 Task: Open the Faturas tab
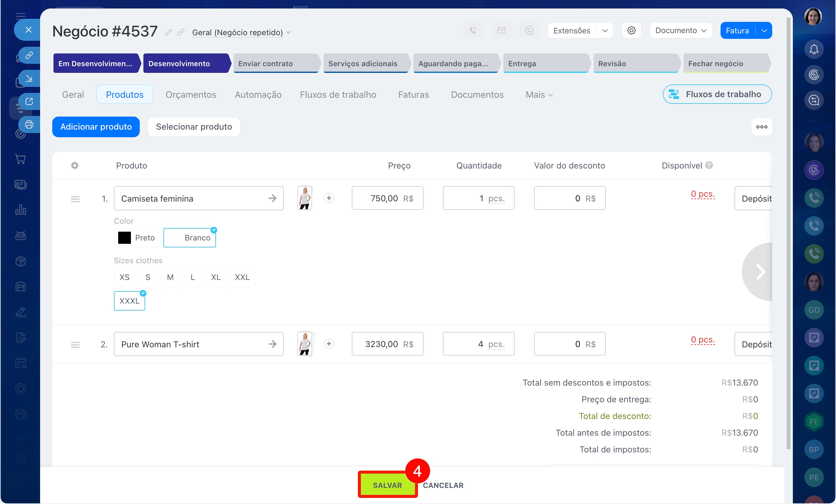(413, 95)
